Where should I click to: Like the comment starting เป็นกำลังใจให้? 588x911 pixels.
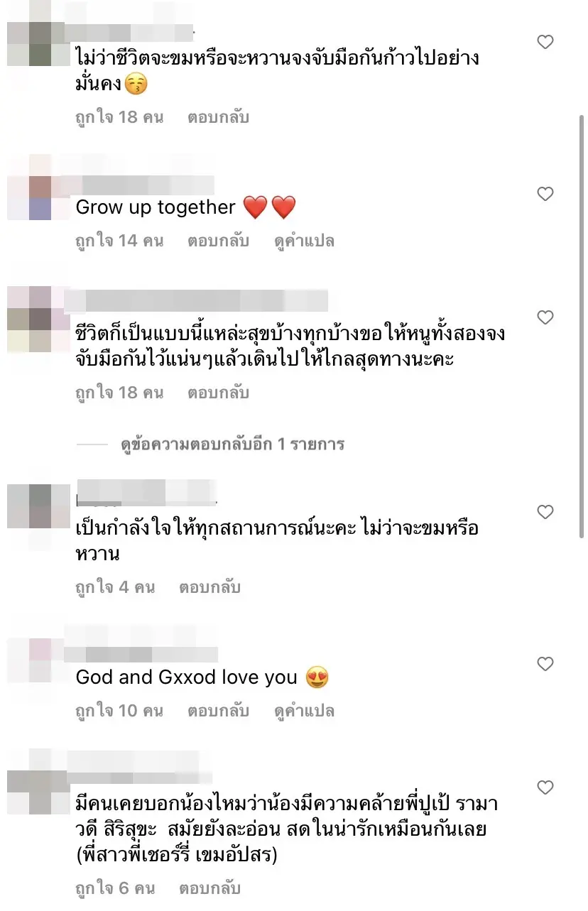tap(545, 512)
